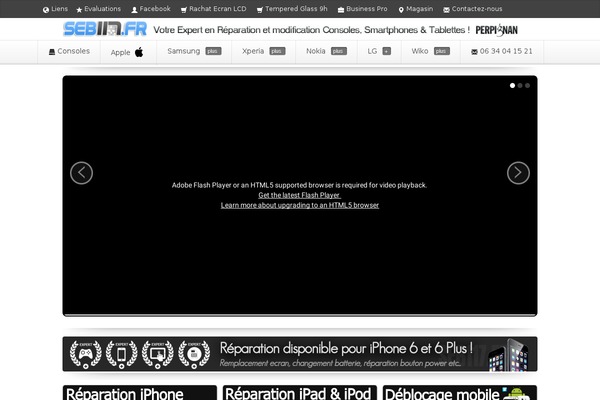The image size is (600, 400).
Task: Click the globe icon beside Liens
Action: click(46, 10)
